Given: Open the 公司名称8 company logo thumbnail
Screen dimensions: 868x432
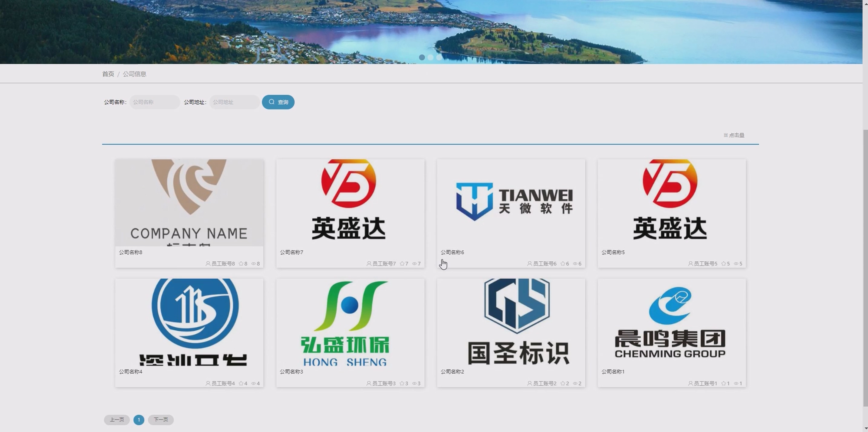Looking at the screenshot, I should (x=189, y=203).
